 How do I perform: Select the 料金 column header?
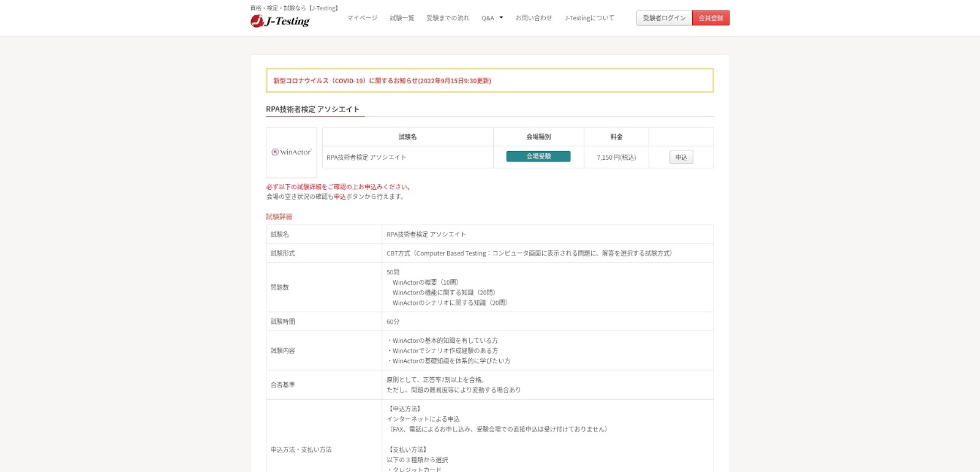[x=616, y=137]
